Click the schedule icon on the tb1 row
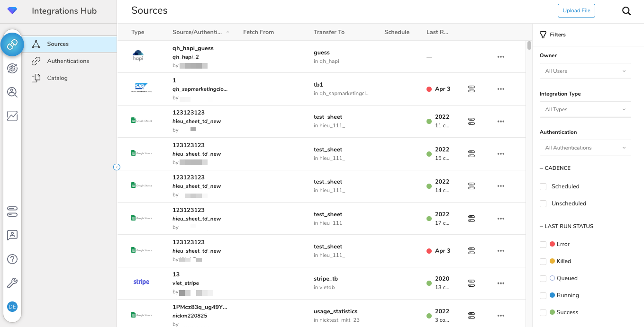The image size is (644, 327). pyautogui.click(x=471, y=89)
